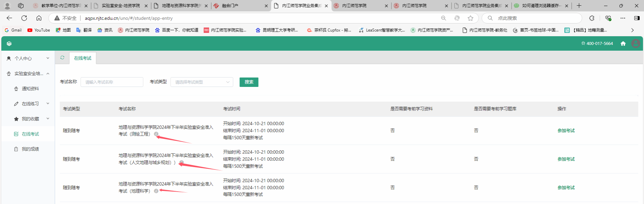Click 参加考试 for the 人文地理与城乡规划 exam
This screenshot has height=204, width=644.
pyautogui.click(x=566, y=159)
